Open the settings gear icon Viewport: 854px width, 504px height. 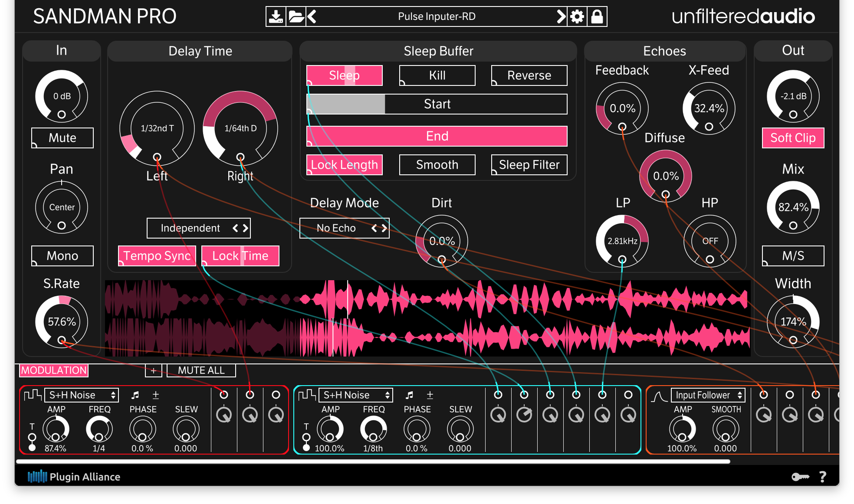(x=577, y=17)
